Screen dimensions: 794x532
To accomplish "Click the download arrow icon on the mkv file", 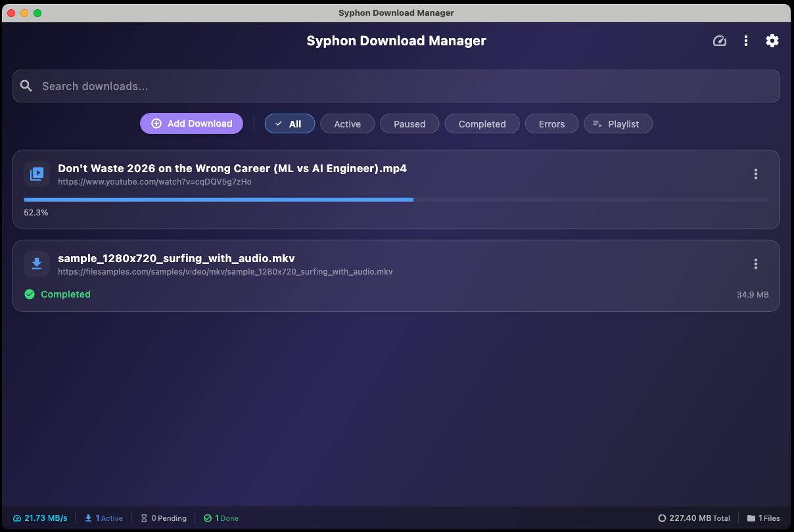I will click(x=37, y=263).
